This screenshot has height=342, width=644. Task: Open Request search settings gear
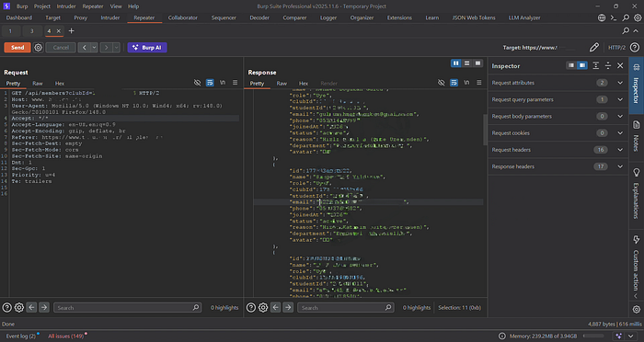[19, 307]
